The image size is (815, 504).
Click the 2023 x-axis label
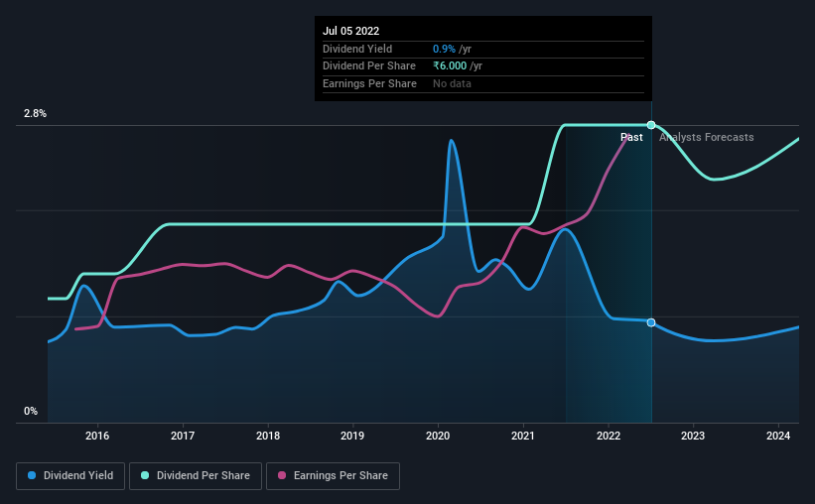(693, 436)
